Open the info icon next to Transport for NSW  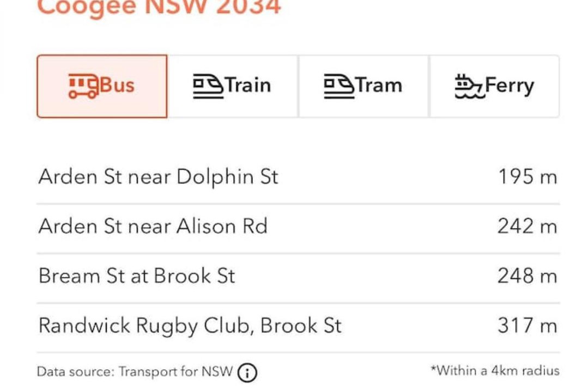[x=247, y=373]
